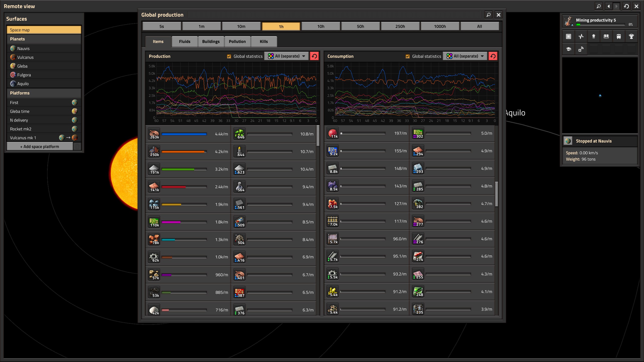
Task: Open Vulcanus mk 1 platform
Action: click(44, 138)
